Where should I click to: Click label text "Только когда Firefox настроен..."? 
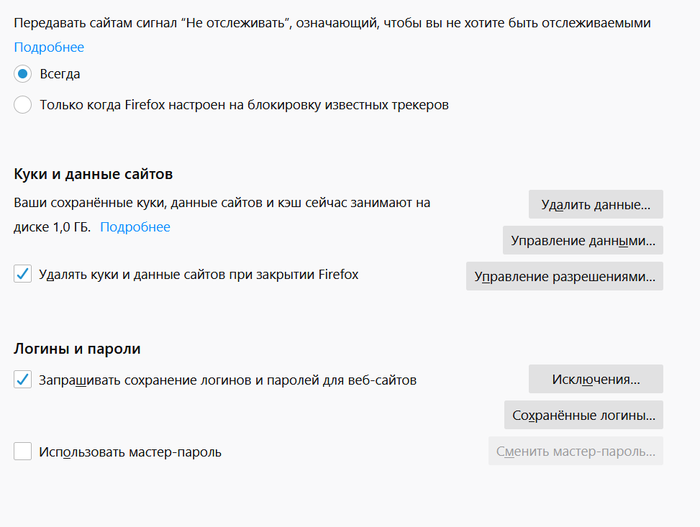pyautogui.click(x=244, y=105)
